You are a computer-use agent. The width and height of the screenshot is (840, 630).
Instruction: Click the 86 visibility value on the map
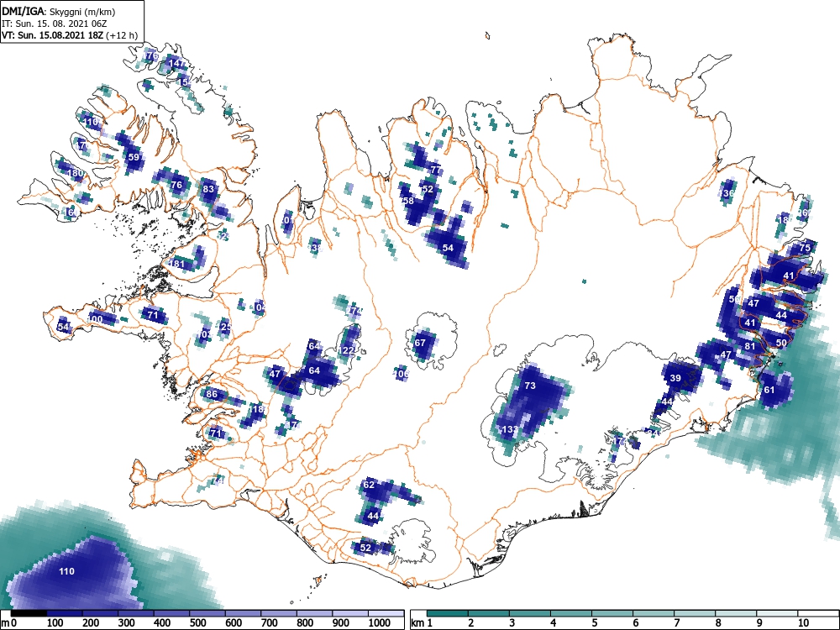click(x=213, y=394)
